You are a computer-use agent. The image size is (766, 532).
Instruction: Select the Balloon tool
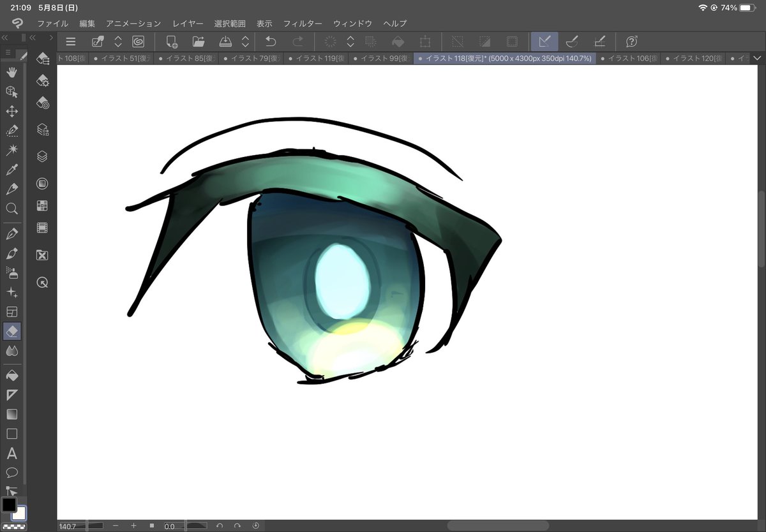tap(11, 473)
